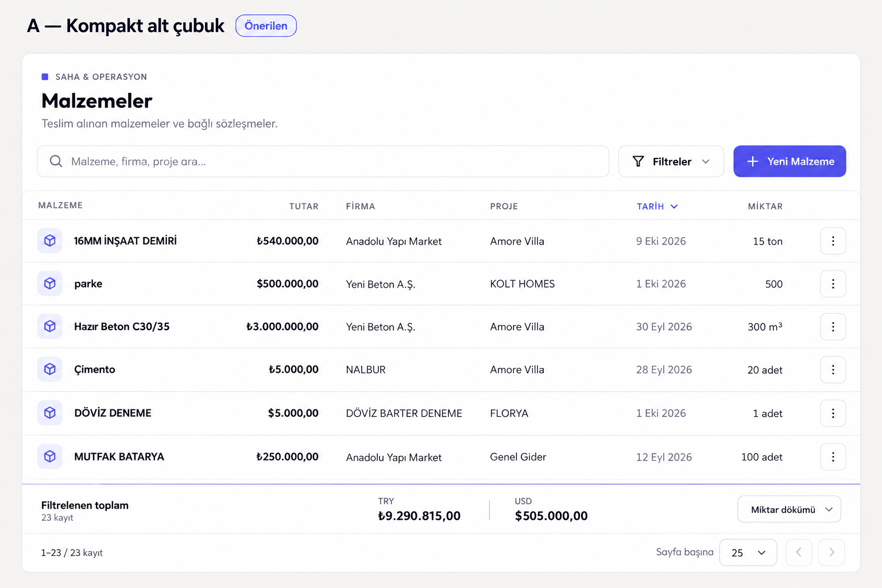Open row actions menu for MUTFAK BATARYA
The height and width of the screenshot is (588, 882).
pyautogui.click(x=833, y=457)
